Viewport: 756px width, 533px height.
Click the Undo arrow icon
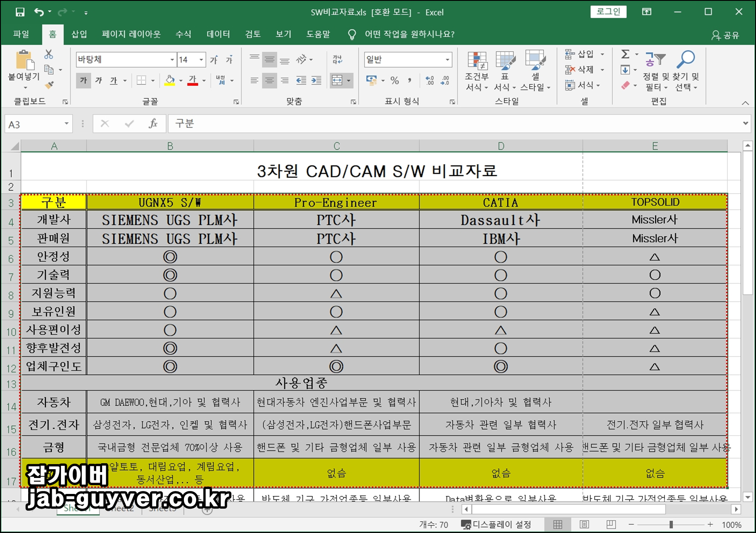tap(39, 12)
